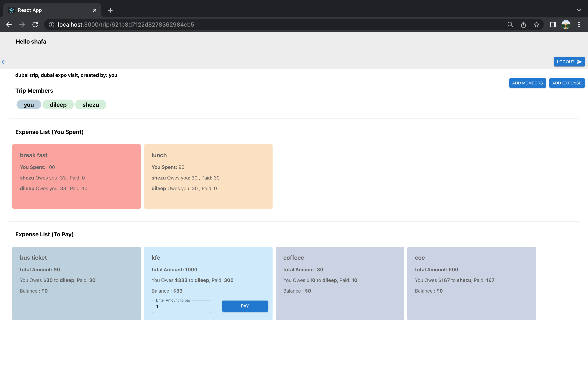The width and height of the screenshot is (588, 368).
Task: Click the browser back arrow
Action: (x=9, y=25)
